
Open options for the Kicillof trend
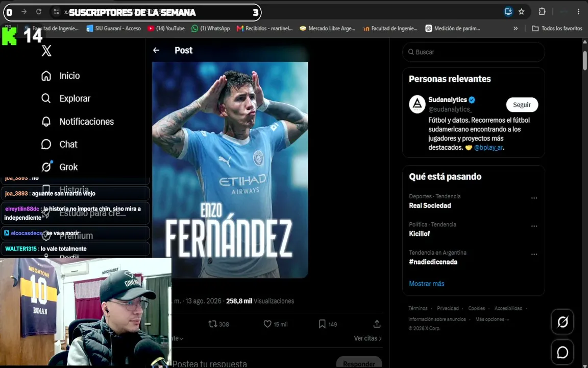534,226
